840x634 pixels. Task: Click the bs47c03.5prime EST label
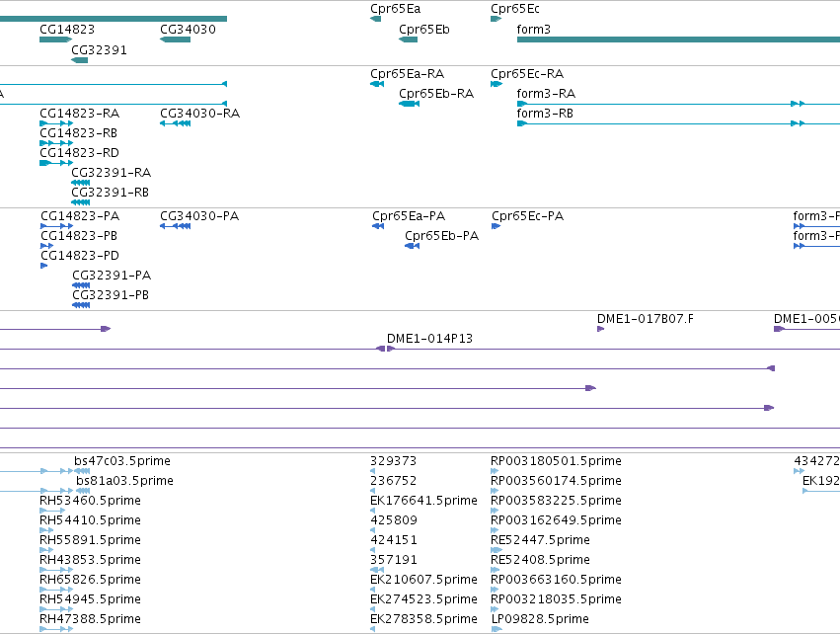point(122,461)
